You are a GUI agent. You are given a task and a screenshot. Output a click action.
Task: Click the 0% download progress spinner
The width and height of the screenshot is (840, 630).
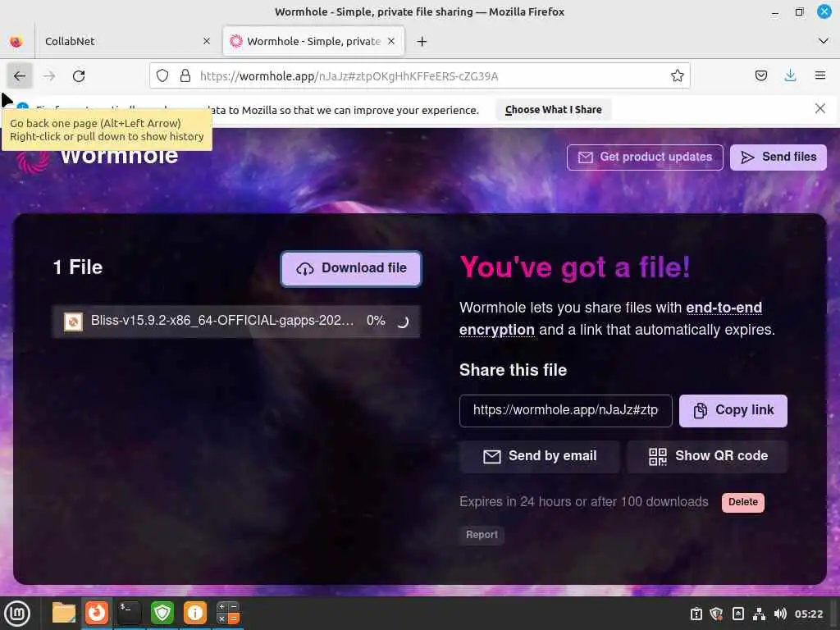tap(403, 322)
